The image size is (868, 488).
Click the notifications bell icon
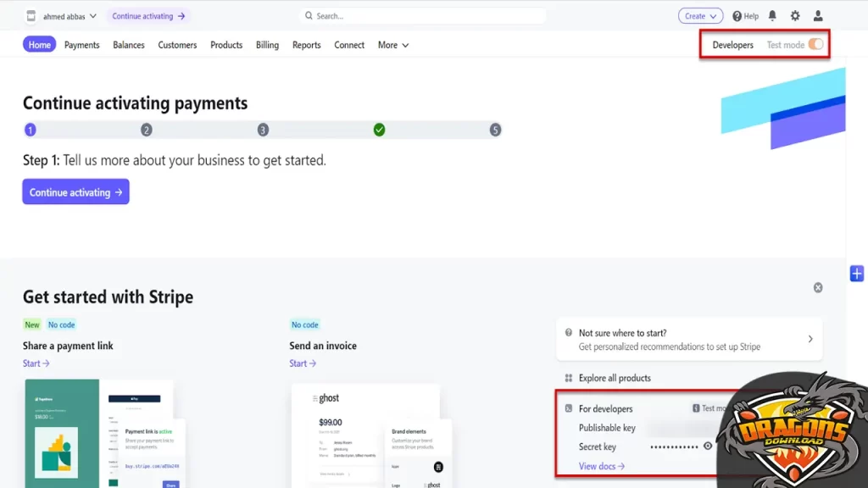772,16
